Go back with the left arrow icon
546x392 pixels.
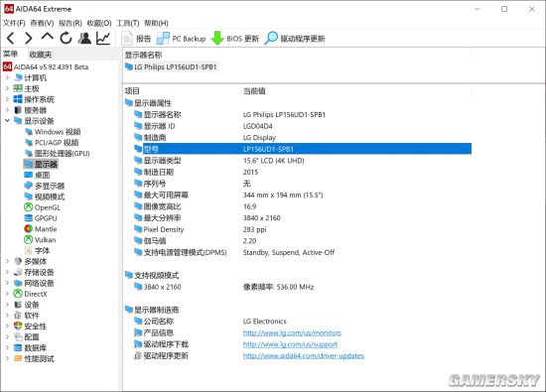point(11,39)
